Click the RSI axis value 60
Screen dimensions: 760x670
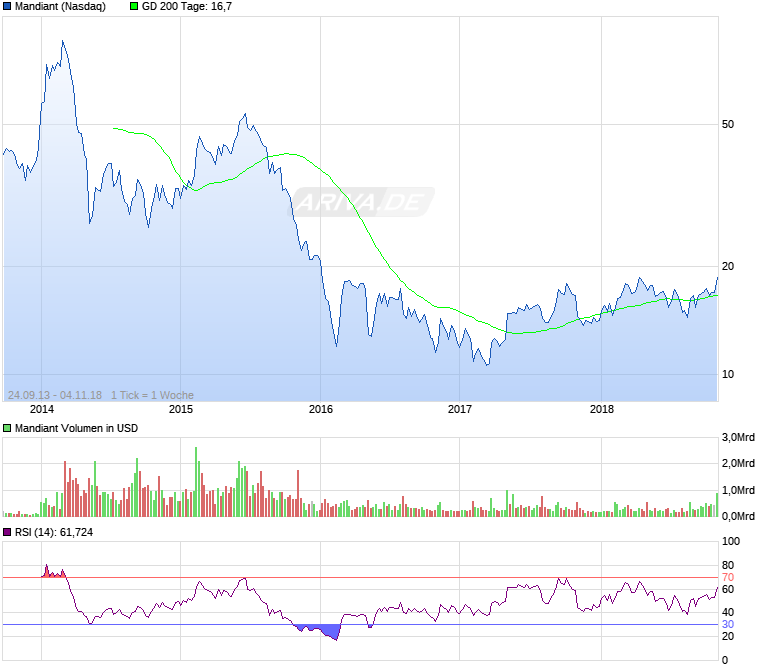[728, 589]
